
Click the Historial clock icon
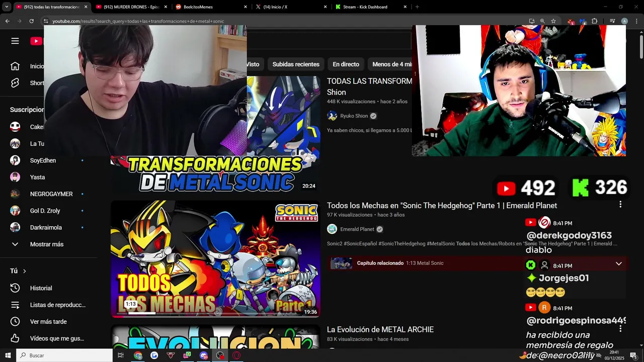click(15, 288)
